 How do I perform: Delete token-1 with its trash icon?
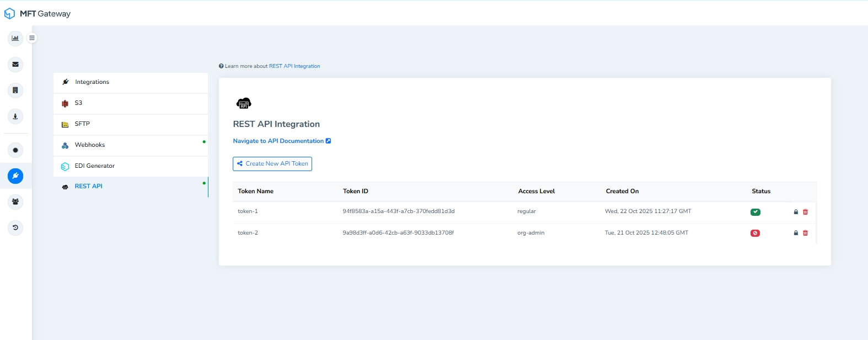[x=805, y=212]
